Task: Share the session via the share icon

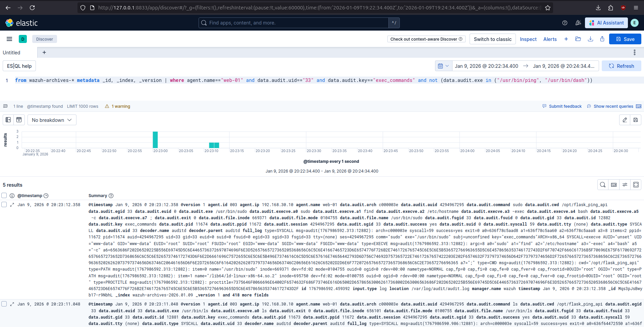Action: 602,39
